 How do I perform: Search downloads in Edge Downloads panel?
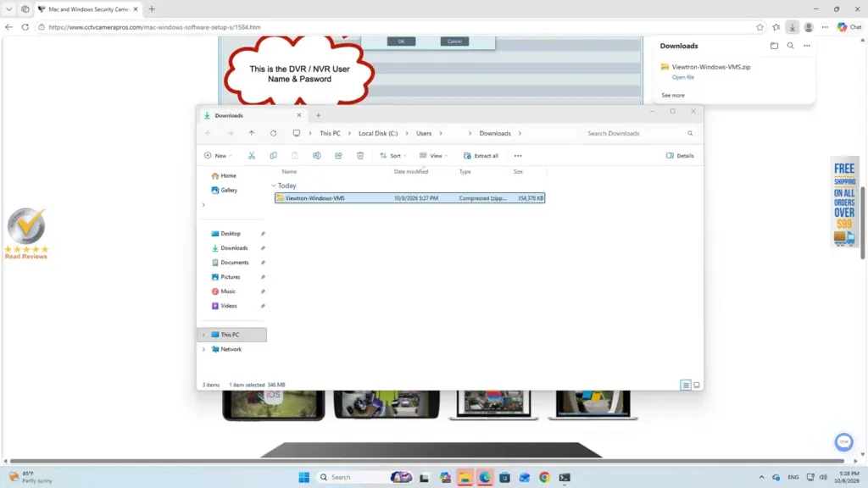click(x=791, y=46)
